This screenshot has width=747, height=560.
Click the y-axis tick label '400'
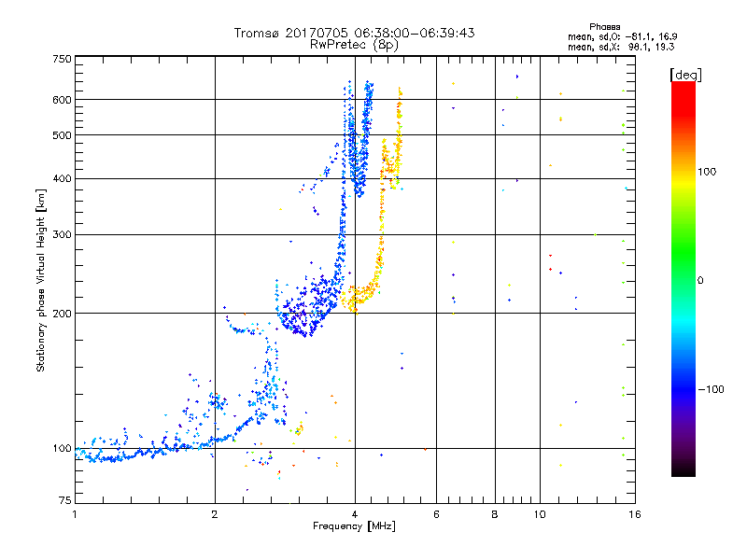coord(62,179)
